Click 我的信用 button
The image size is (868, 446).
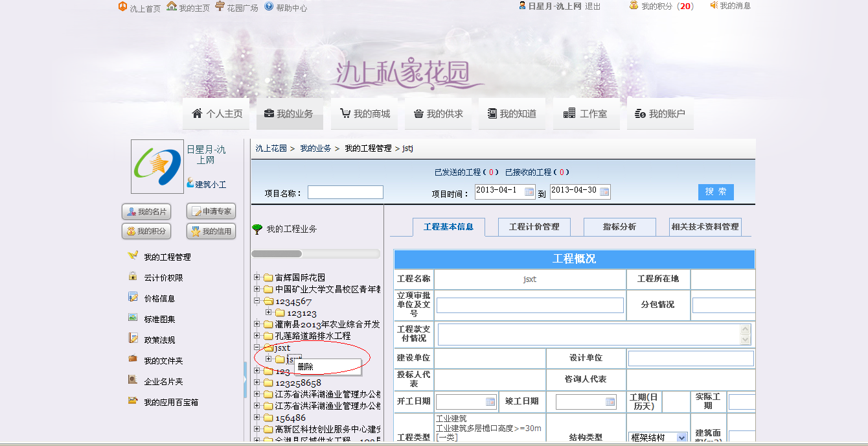tap(211, 231)
